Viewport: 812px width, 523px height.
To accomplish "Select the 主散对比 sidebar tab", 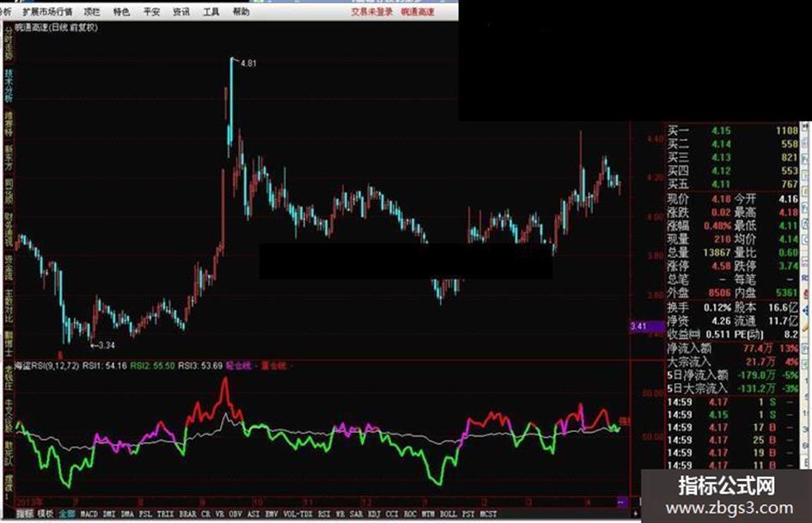I will (x=9, y=306).
